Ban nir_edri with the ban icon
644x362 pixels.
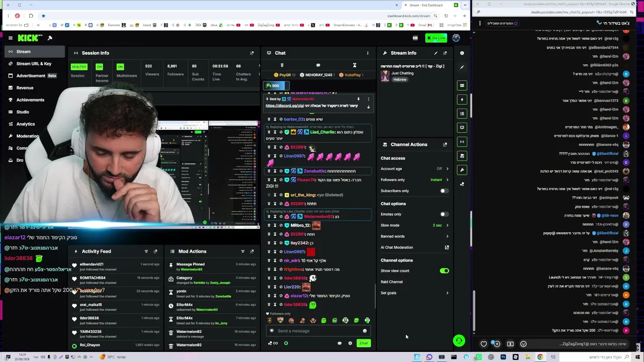(281, 260)
